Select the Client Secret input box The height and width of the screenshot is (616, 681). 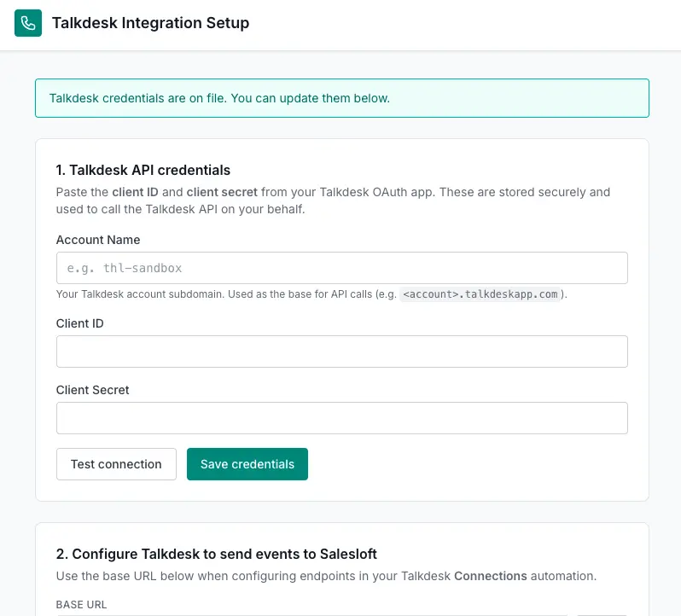[x=342, y=418]
